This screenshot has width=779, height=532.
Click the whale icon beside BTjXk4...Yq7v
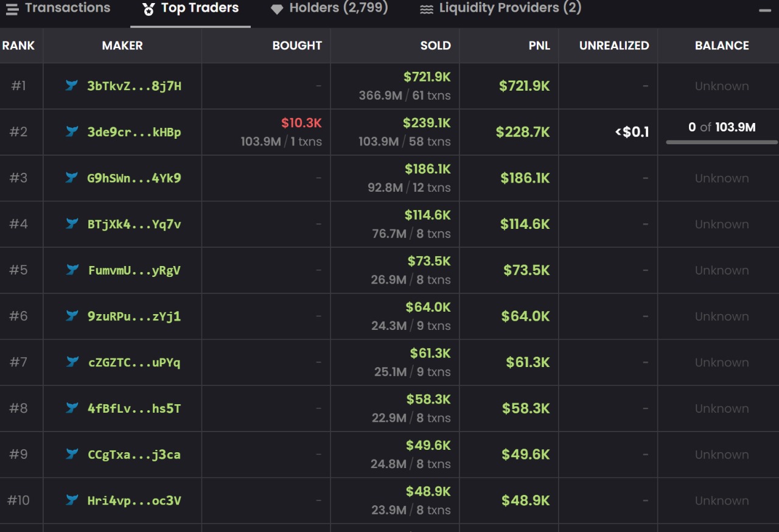click(x=72, y=224)
